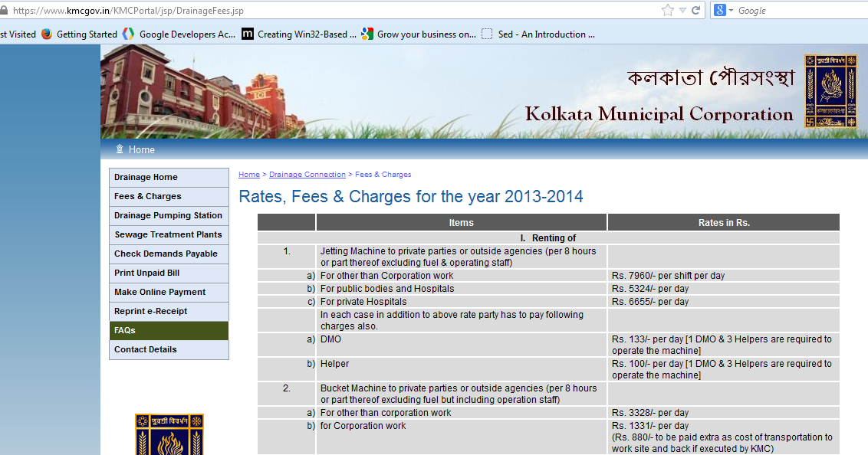Click the Jetting Machine to private parties description

[x=461, y=257]
